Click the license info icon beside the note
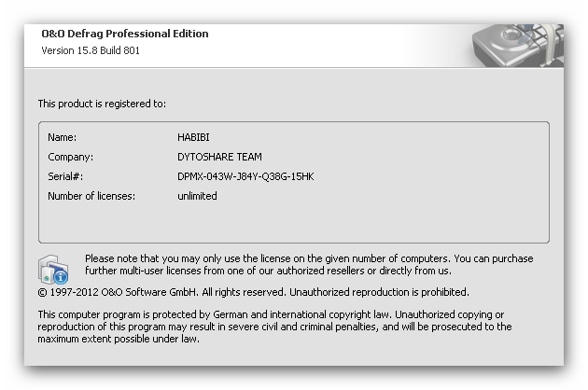Image resolution: width=588 pixels, height=390 pixels. click(53, 270)
